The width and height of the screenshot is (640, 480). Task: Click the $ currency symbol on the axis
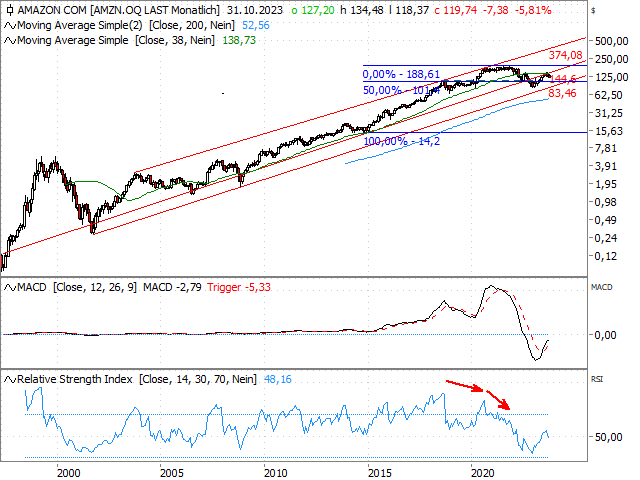[x=593, y=11]
